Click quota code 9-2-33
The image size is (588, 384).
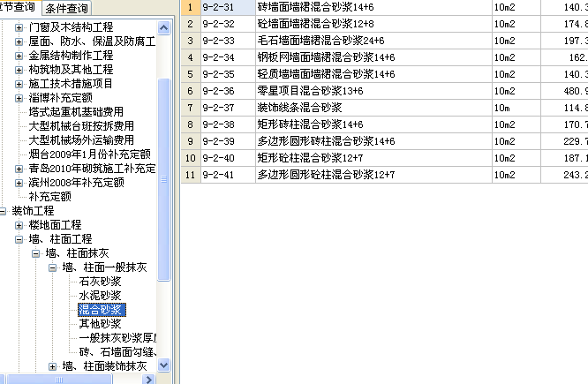pyautogui.click(x=228, y=41)
